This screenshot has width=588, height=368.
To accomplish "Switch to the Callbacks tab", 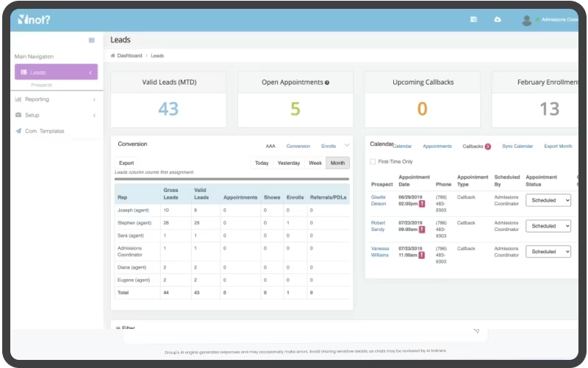I will point(473,146).
